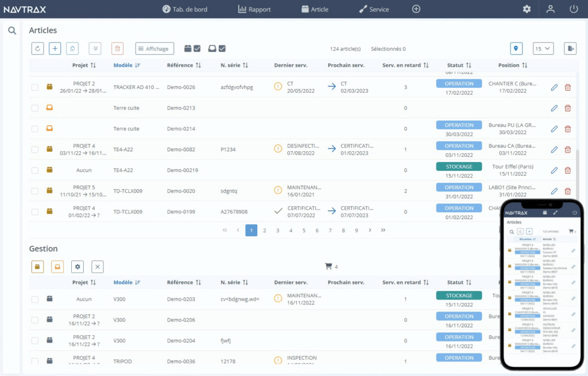588x376 pixels.
Task: Sort by the Statut column arrows
Action: [469, 65]
